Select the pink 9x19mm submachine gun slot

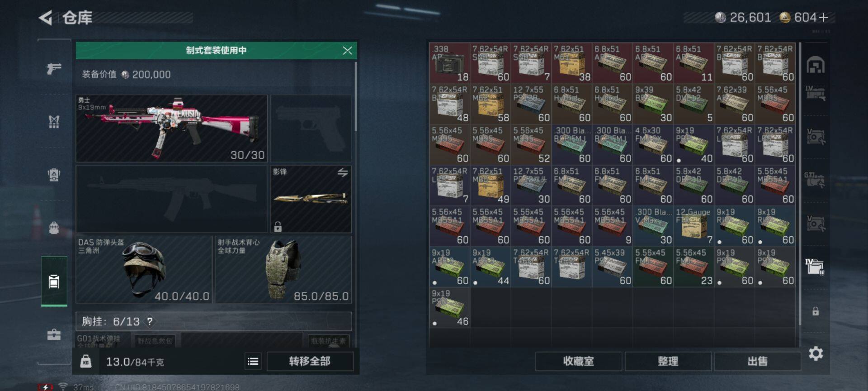pos(172,129)
